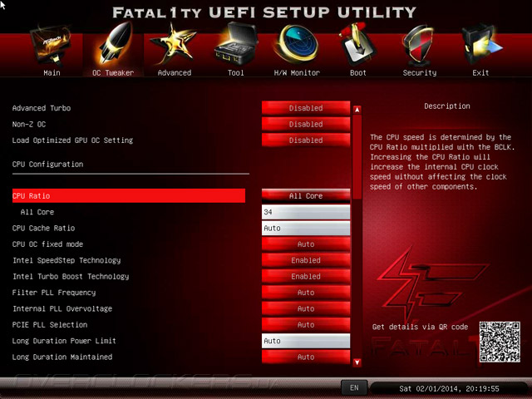Screen dimensions: 532x399
Task: Open the Security shield icon
Action: 419,46
